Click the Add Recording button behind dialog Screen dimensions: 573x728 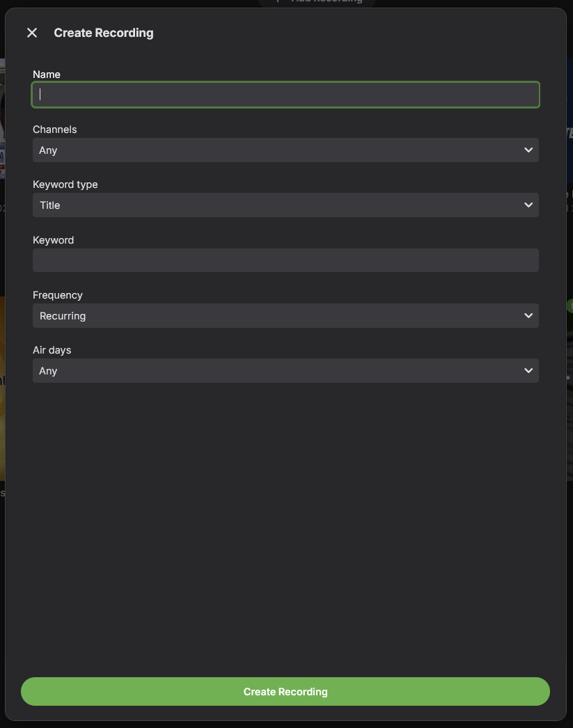point(317,3)
